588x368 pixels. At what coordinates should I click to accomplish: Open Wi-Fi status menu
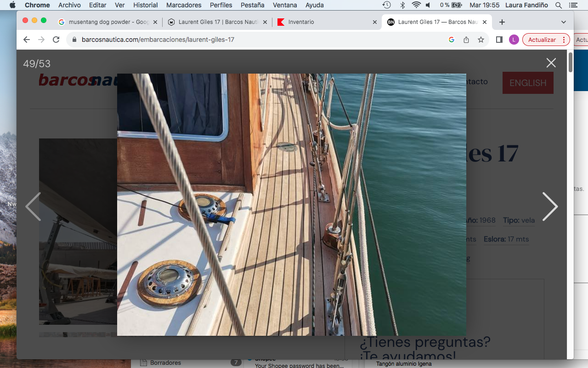(x=416, y=5)
